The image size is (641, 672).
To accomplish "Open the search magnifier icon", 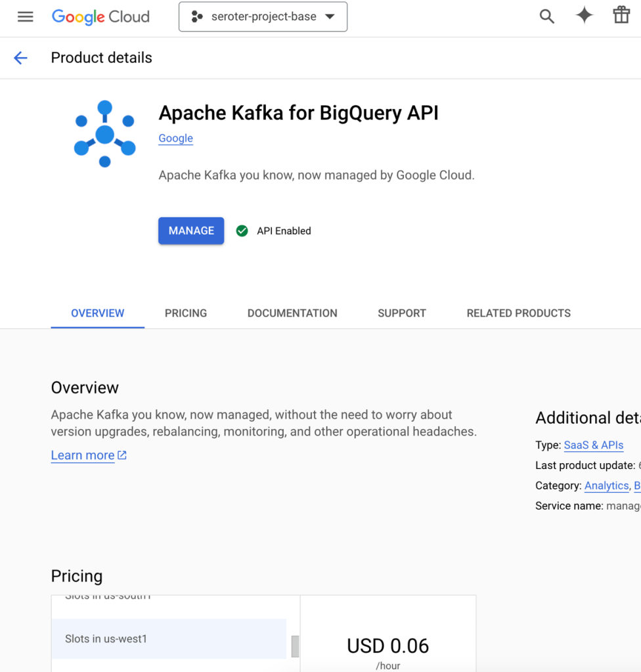I will 546,17.
